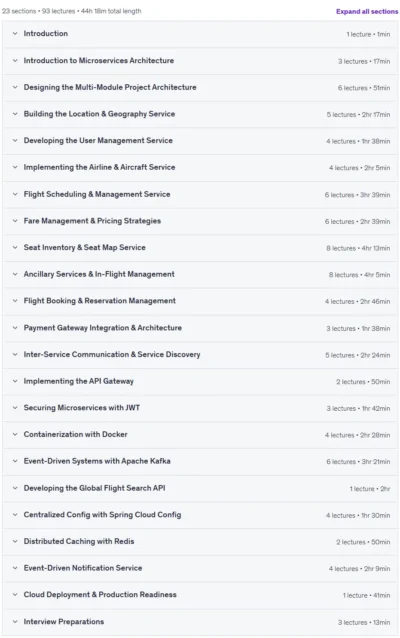The width and height of the screenshot is (400, 638).
Task: Open Flight Booking & Reservation Management section
Action: point(200,301)
